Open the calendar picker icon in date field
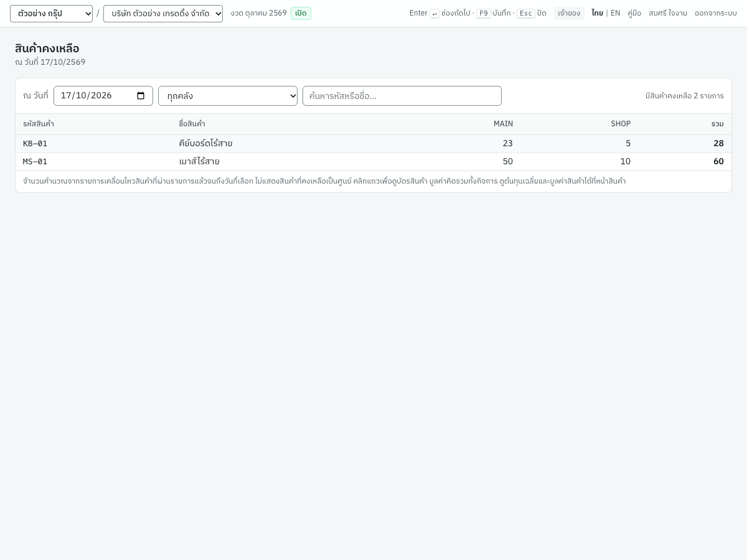 (141, 96)
